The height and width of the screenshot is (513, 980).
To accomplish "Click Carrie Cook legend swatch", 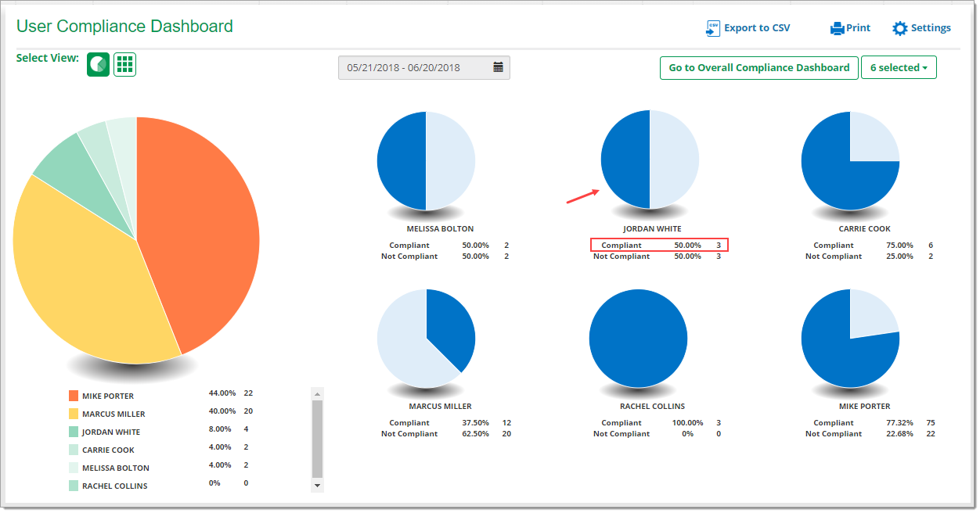I will pos(74,450).
